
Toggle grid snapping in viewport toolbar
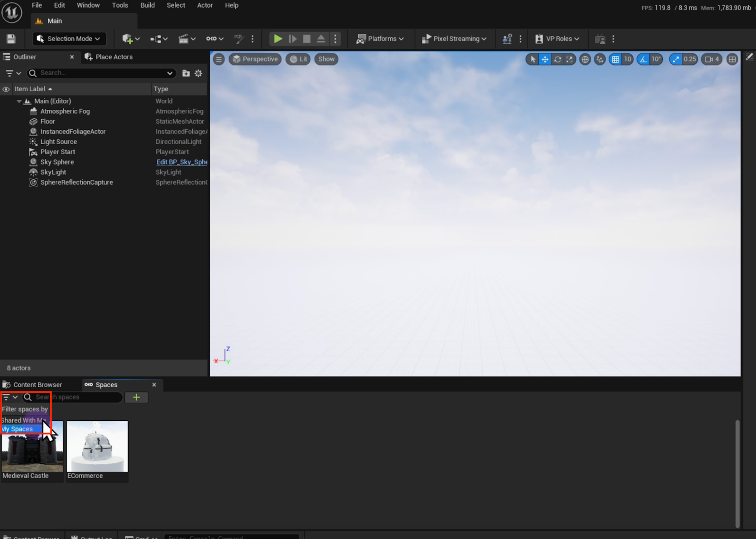coord(615,59)
